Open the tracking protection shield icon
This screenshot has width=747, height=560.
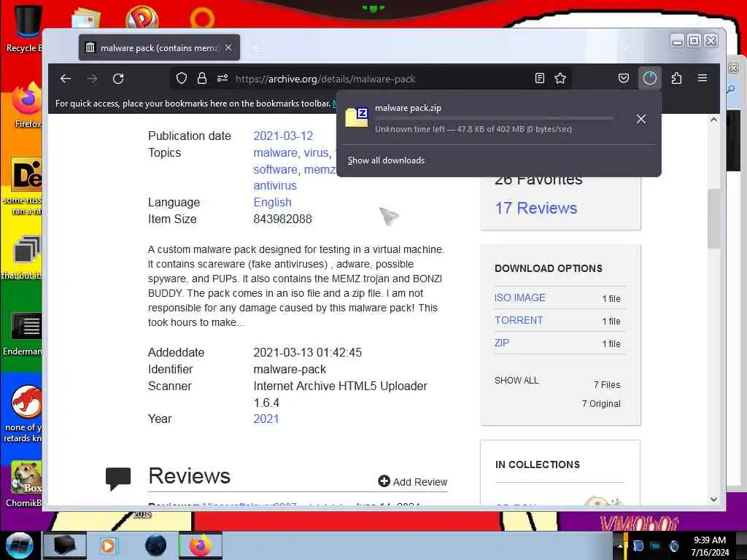[181, 79]
